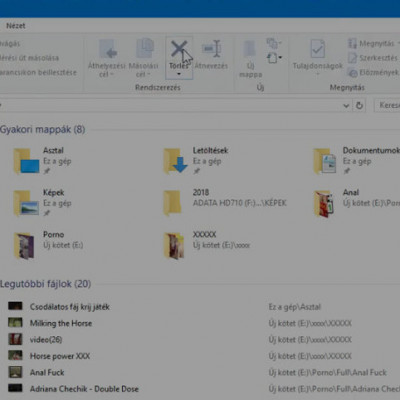
Task: Switch to the Nézet ribbon tab
Action: click(16, 26)
